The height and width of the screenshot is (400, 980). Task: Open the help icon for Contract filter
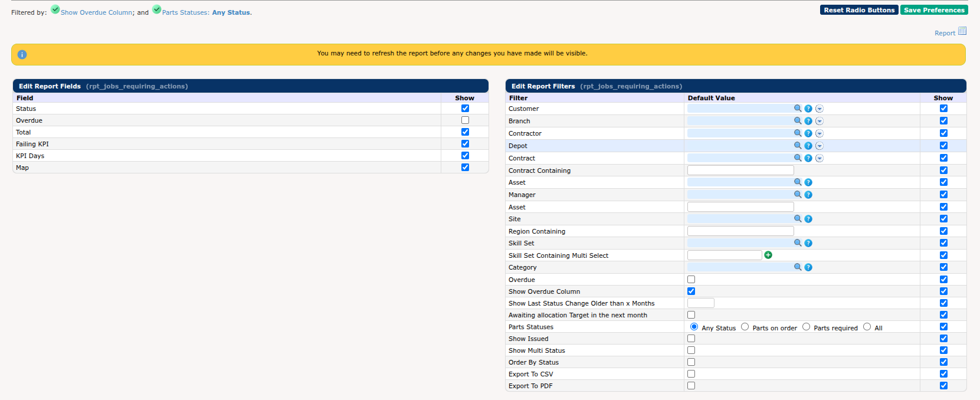[808, 158]
